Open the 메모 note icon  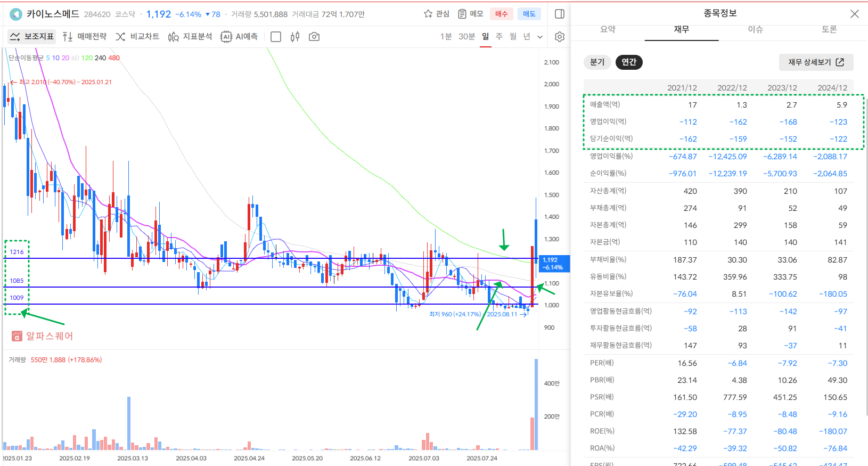tap(462, 14)
